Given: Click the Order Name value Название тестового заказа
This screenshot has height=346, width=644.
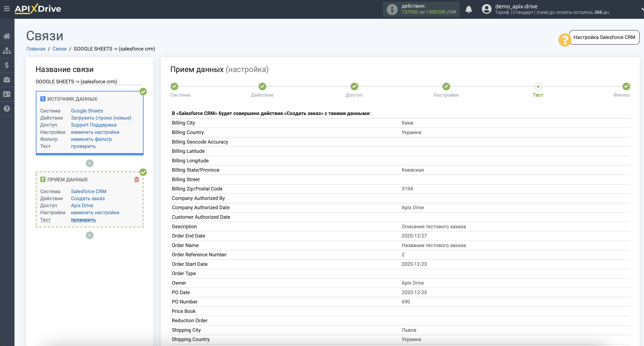Looking at the screenshot, I should (x=433, y=245).
